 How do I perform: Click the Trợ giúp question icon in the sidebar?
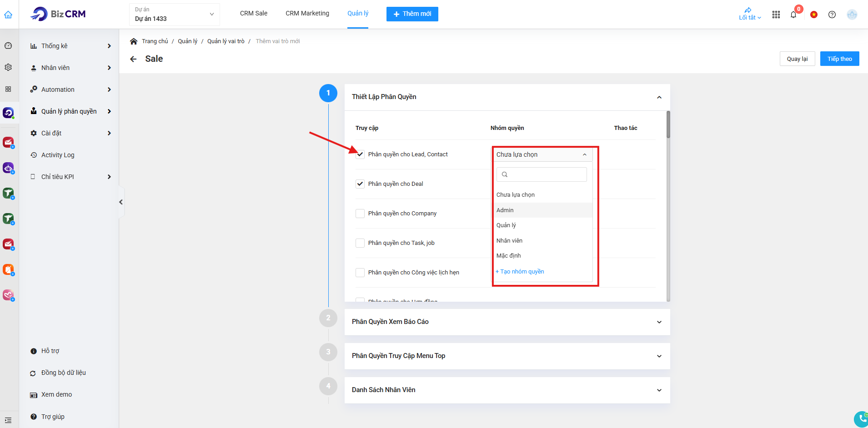34,417
